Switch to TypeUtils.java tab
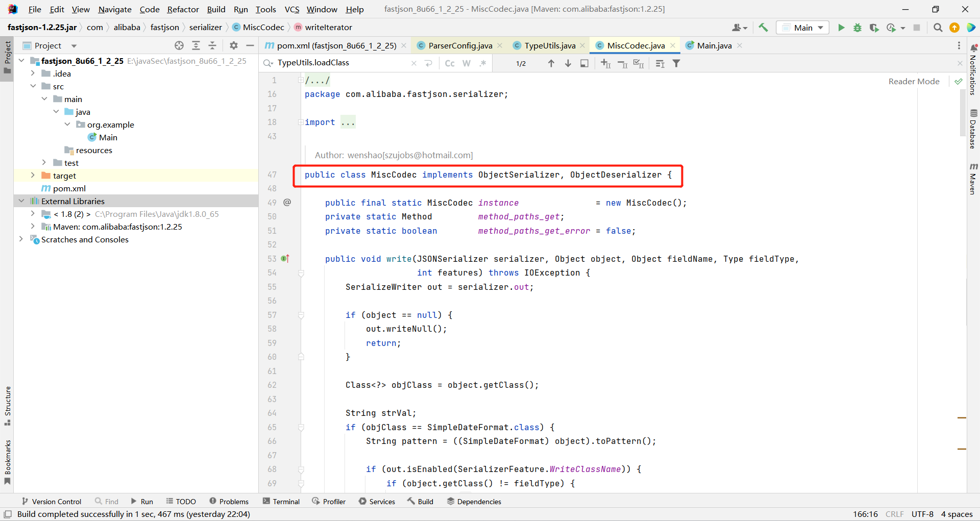Image resolution: width=980 pixels, height=521 pixels. coord(550,45)
